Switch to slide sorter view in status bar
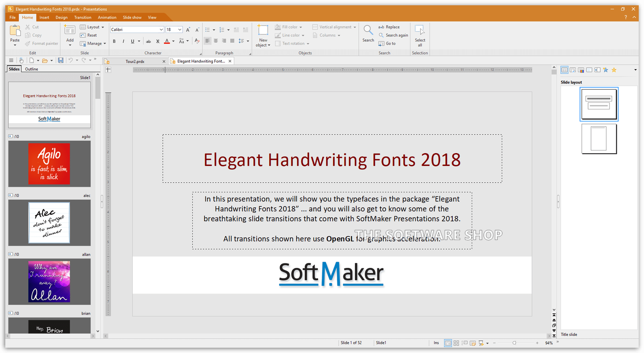This screenshot has width=644, height=353. [x=456, y=343]
